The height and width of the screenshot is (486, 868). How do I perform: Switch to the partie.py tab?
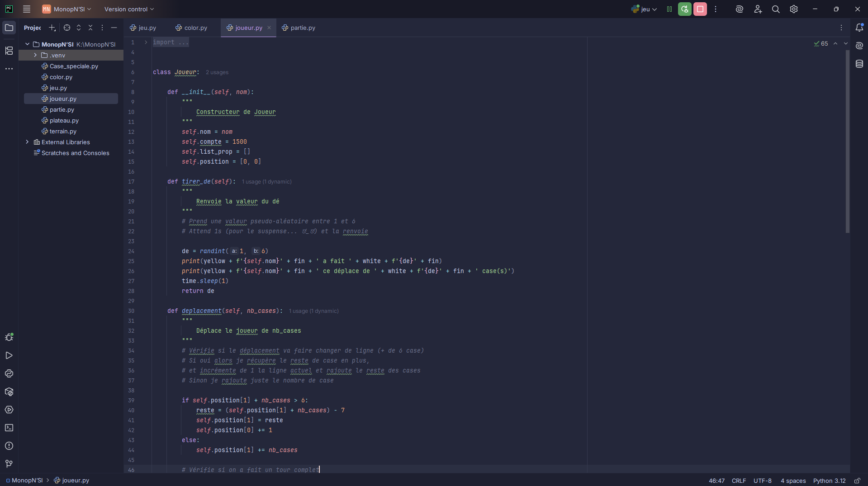coord(303,28)
